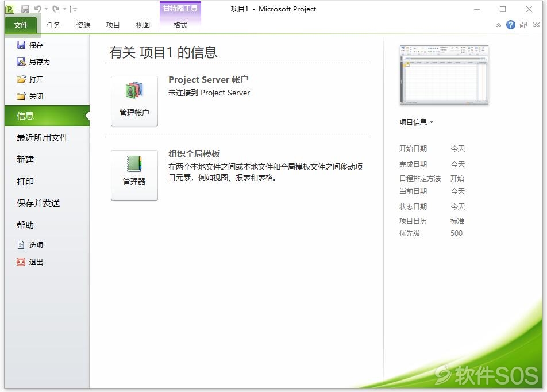Click the project preview thumbnail

coord(444,75)
